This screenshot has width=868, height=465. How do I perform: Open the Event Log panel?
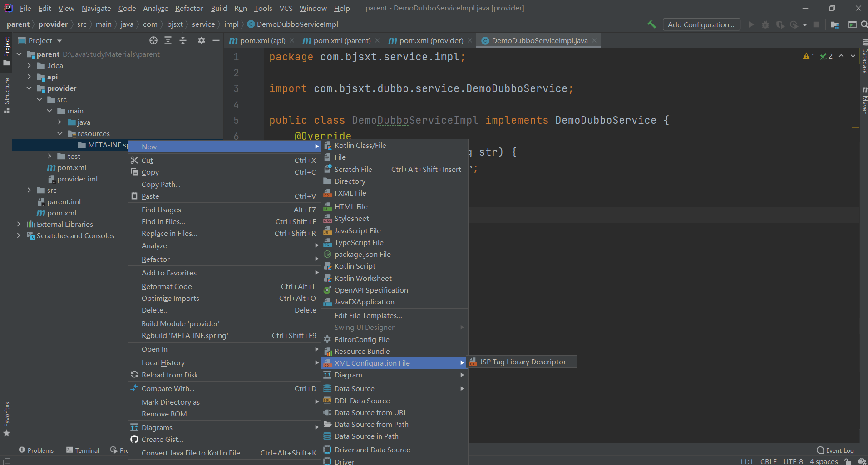(835, 450)
